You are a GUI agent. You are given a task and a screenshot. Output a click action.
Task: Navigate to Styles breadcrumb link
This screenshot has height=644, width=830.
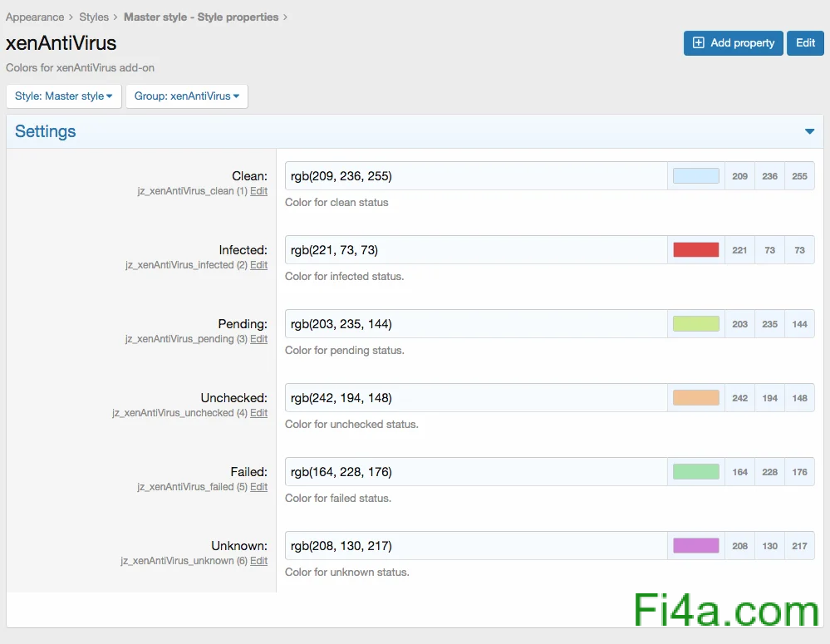tap(94, 17)
